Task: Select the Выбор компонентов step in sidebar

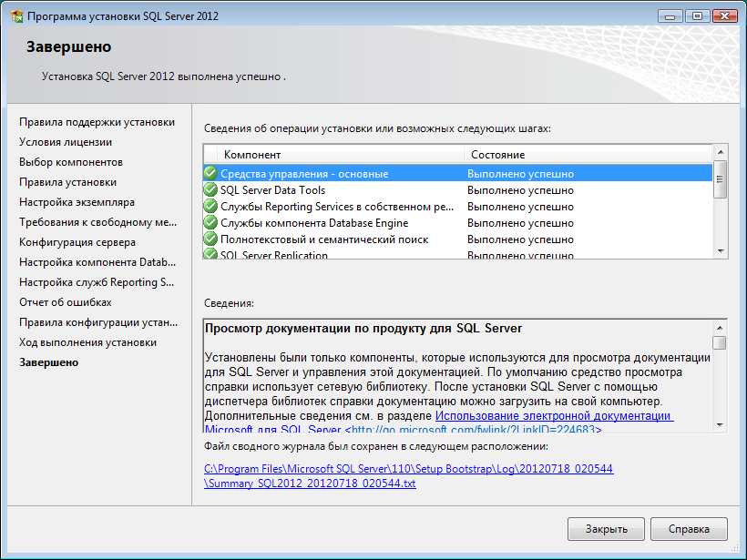Action: click(x=71, y=162)
